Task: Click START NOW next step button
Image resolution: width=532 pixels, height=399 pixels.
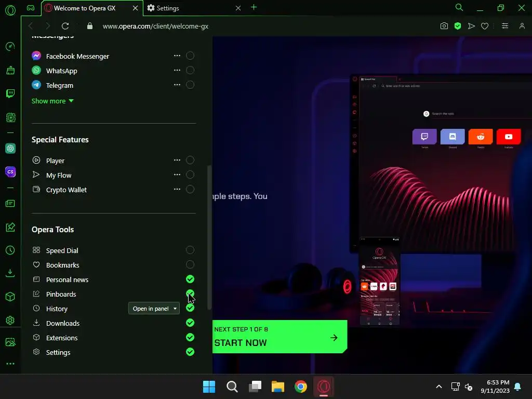Action: pos(280,337)
